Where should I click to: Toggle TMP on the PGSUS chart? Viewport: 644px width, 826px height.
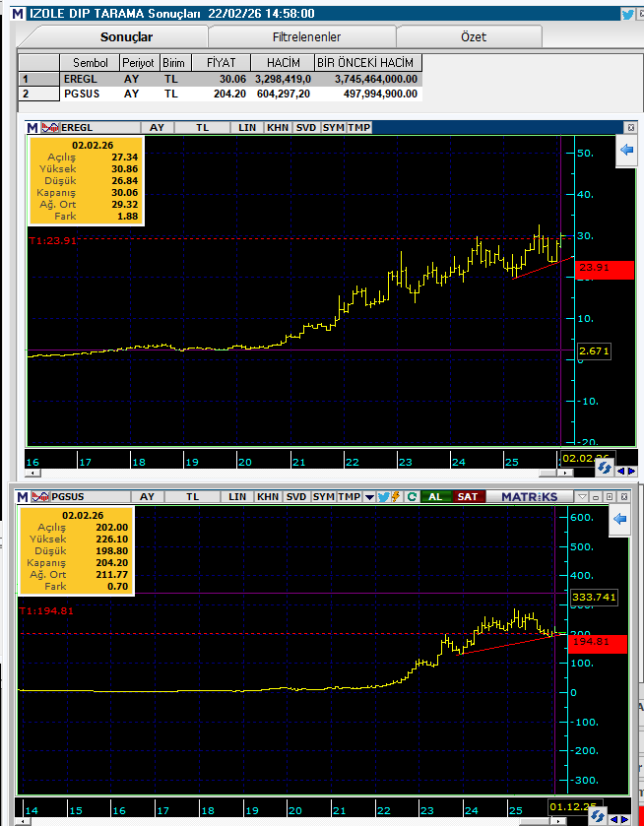click(x=350, y=497)
